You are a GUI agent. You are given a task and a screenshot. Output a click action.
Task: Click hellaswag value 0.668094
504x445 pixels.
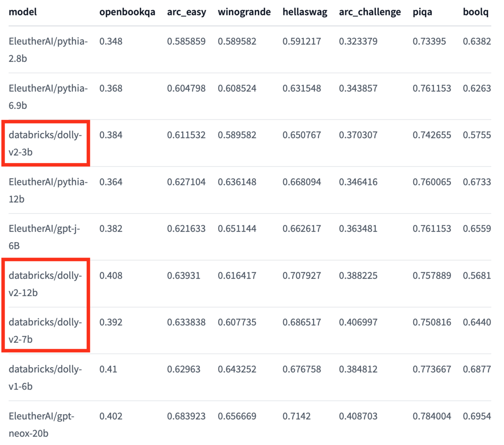point(302,182)
